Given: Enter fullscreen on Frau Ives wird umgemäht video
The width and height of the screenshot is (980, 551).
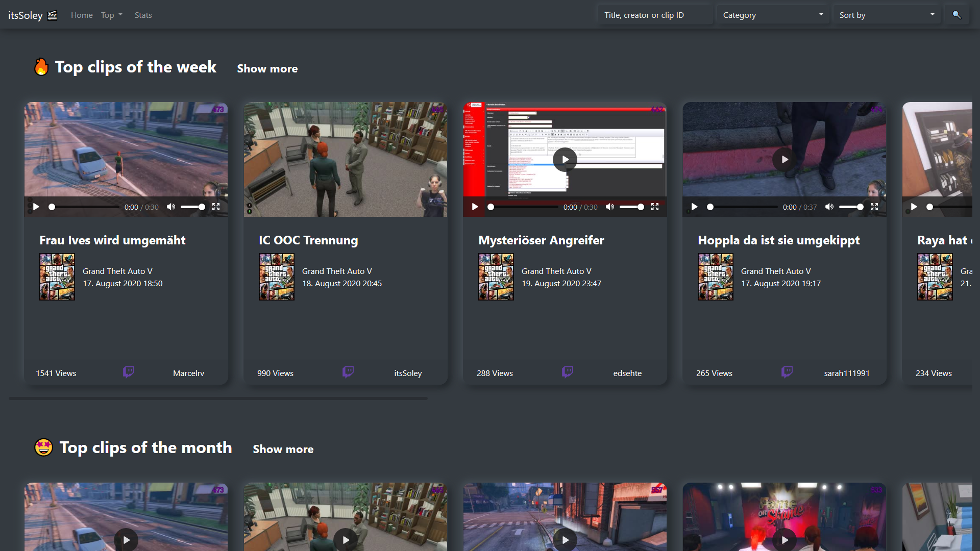Looking at the screenshot, I should click(x=216, y=207).
